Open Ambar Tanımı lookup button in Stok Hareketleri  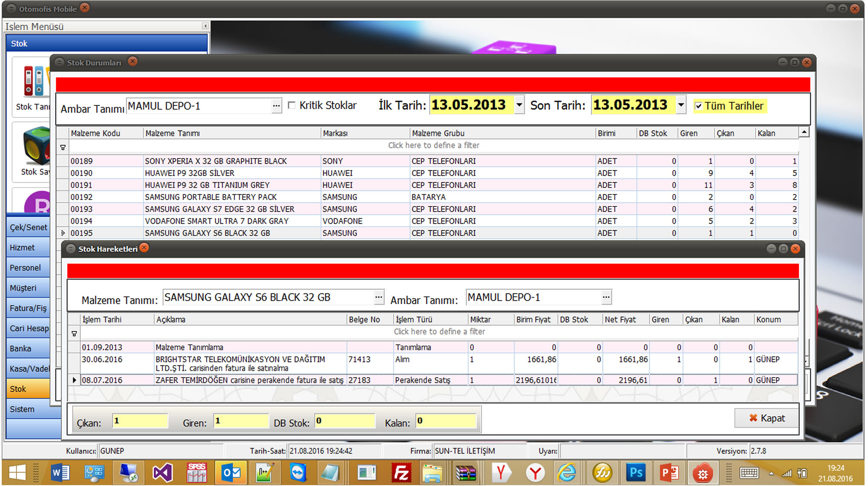pyautogui.click(x=606, y=297)
